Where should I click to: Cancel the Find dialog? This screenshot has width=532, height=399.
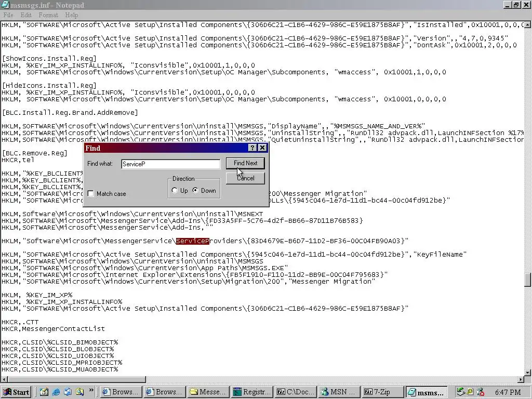[x=245, y=178]
